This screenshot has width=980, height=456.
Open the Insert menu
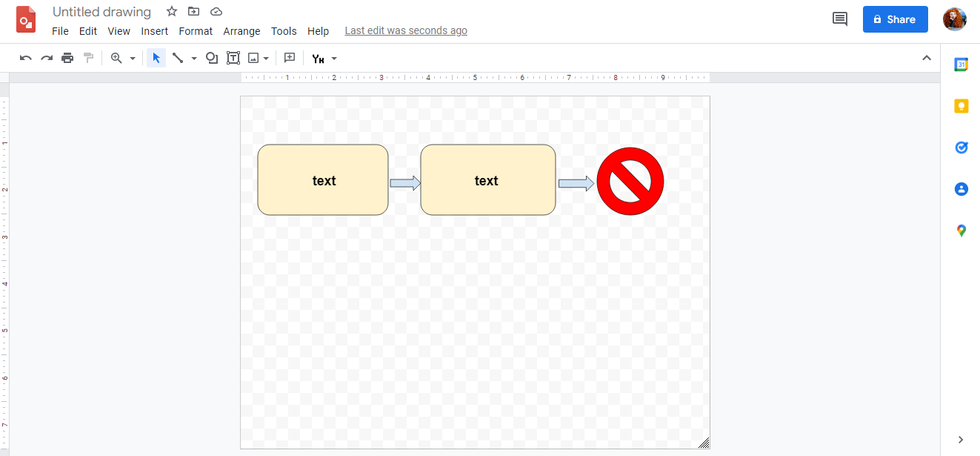click(155, 31)
